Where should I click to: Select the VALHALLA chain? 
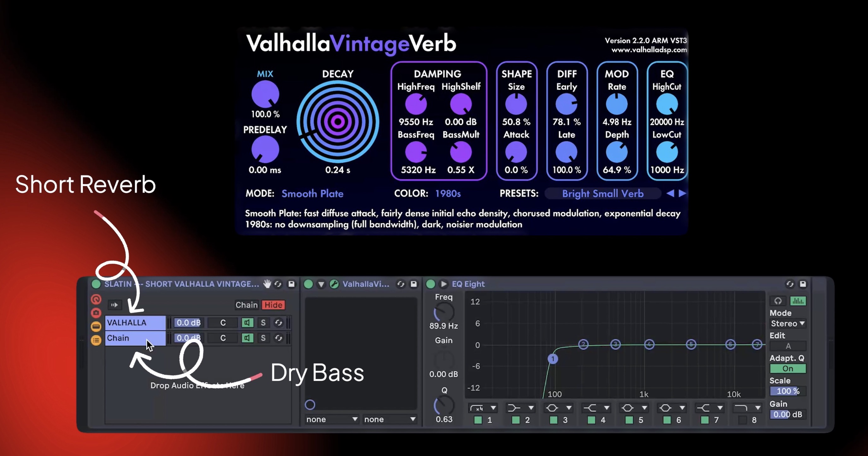[135, 323]
